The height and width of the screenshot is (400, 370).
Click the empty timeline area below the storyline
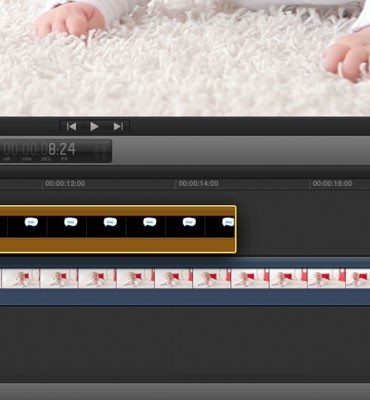point(185,343)
